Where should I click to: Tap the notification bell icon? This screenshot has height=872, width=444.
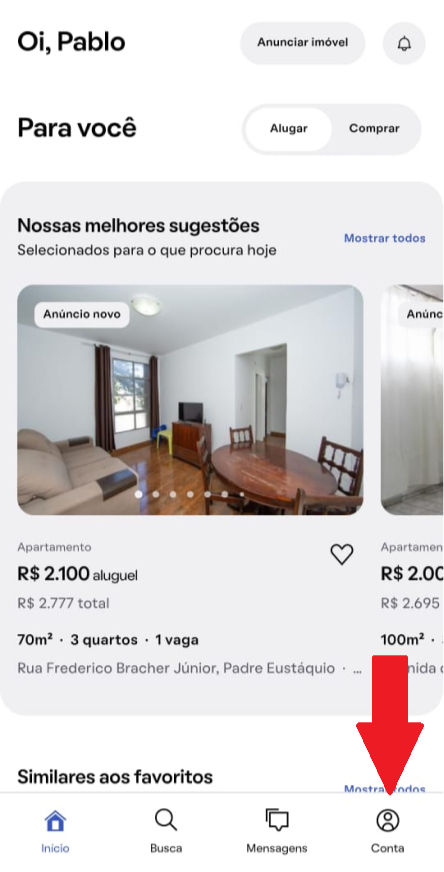click(x=404, y=43)
